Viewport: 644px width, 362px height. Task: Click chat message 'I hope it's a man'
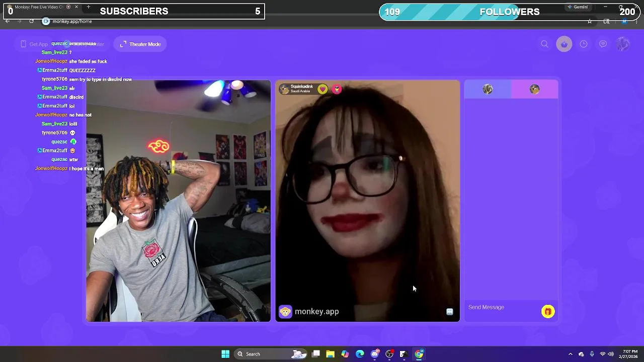(87, 168)
